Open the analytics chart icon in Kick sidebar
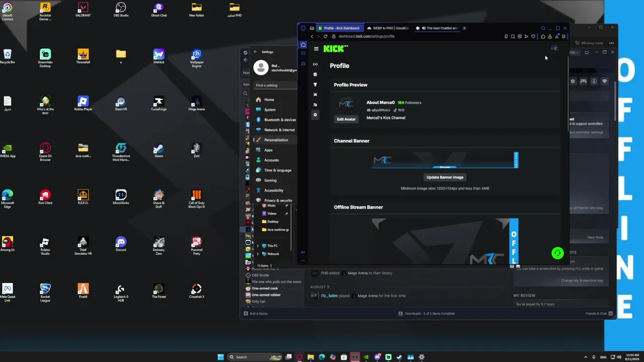This screenshot has height=362, width=644. pos(315,74)
